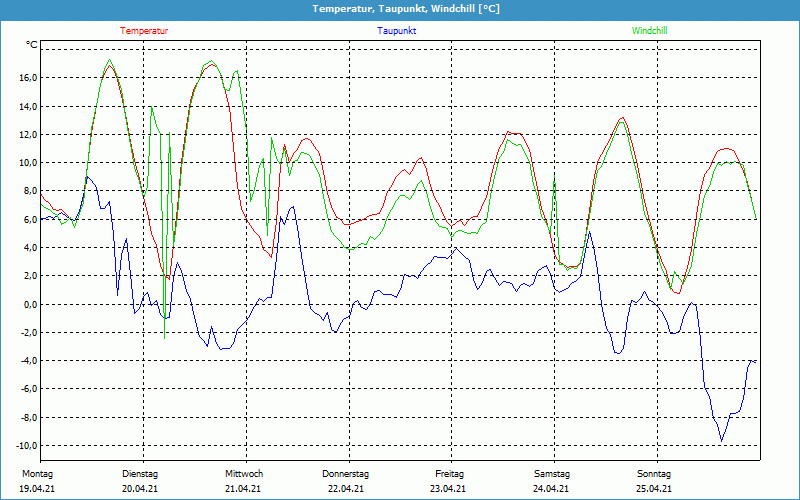Click the Freitag day label
Image resolution: width=800 pixels, height=500 pixels.
click(x=449, y=474)
